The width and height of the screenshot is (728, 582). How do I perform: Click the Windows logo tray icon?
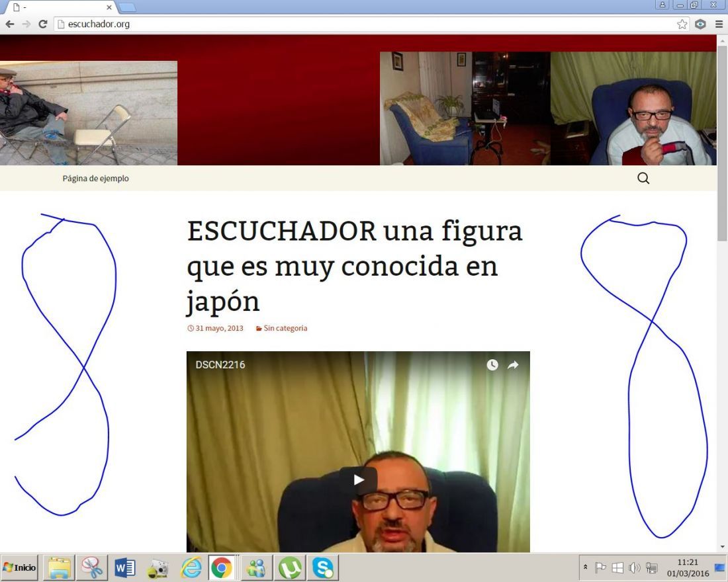click(x=617, y=567)
